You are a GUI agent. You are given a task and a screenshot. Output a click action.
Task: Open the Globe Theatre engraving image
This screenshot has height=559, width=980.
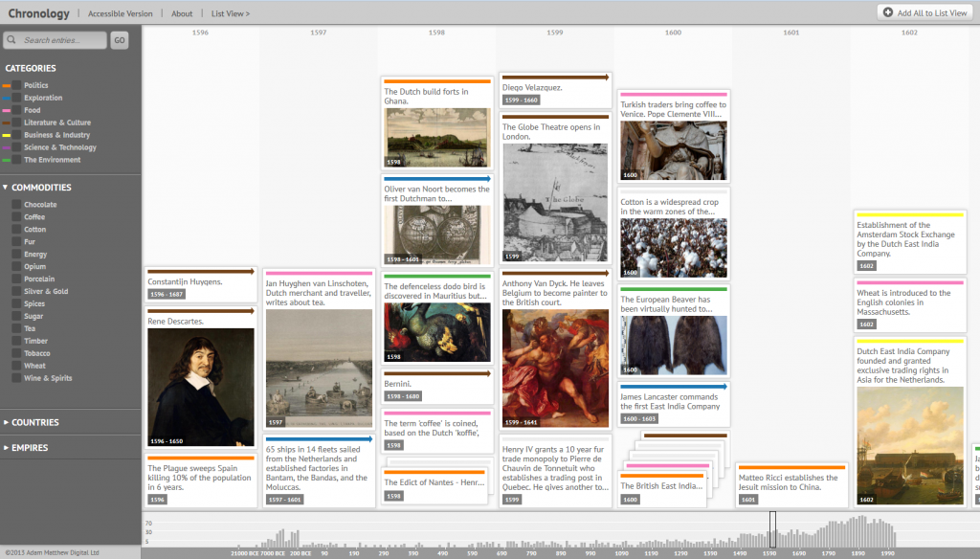tap(555, 203)
